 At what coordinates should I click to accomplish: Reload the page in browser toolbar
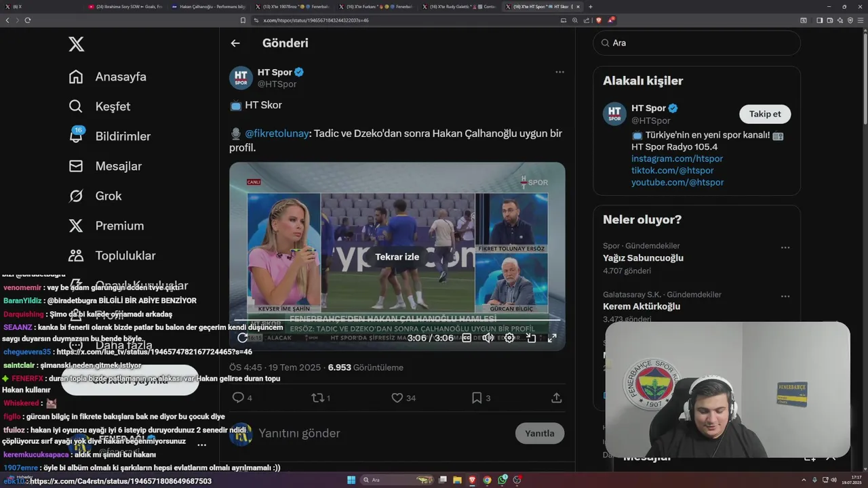pos(28,20)
